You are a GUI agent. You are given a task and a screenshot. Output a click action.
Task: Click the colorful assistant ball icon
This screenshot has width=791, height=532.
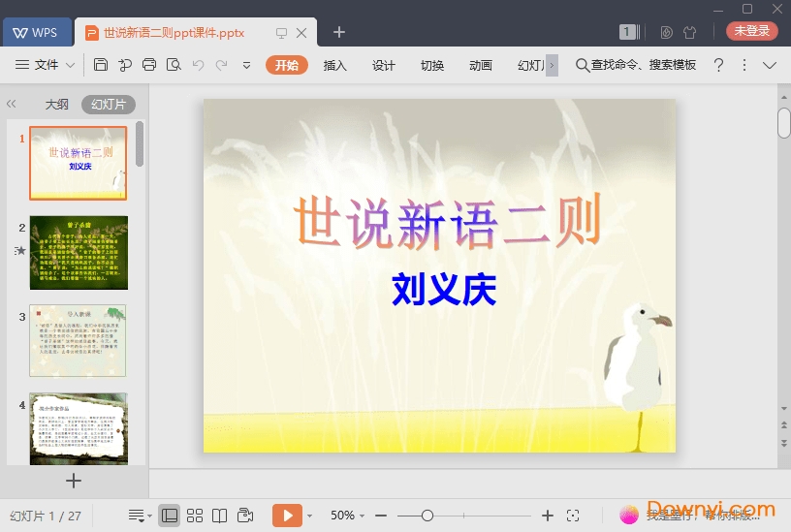[x=629, y=515]
